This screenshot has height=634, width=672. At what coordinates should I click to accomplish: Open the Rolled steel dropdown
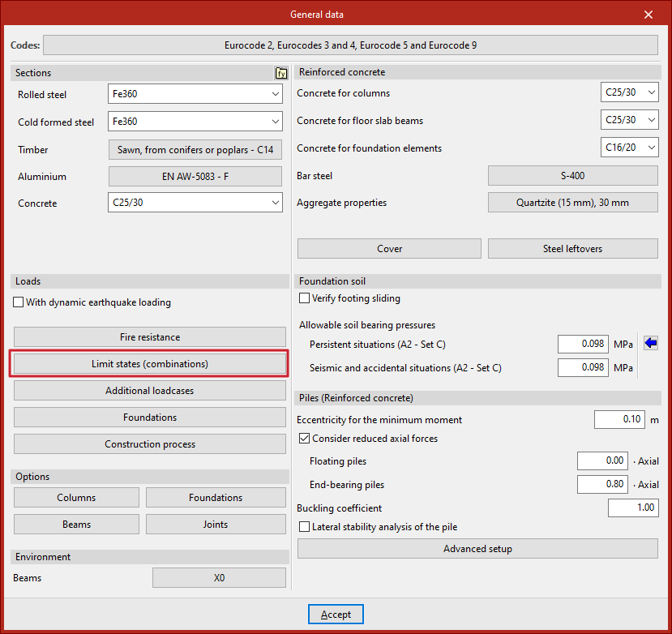click(x=195, y=95)
